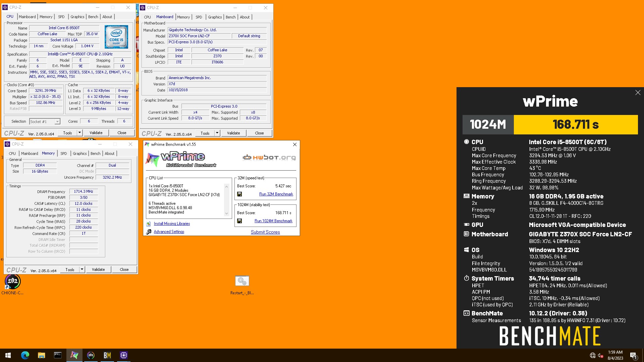The width and height of the screenshot is (644, 362).
Task: Click Multiplier value x 32.0 field
Action: [46, 97]
